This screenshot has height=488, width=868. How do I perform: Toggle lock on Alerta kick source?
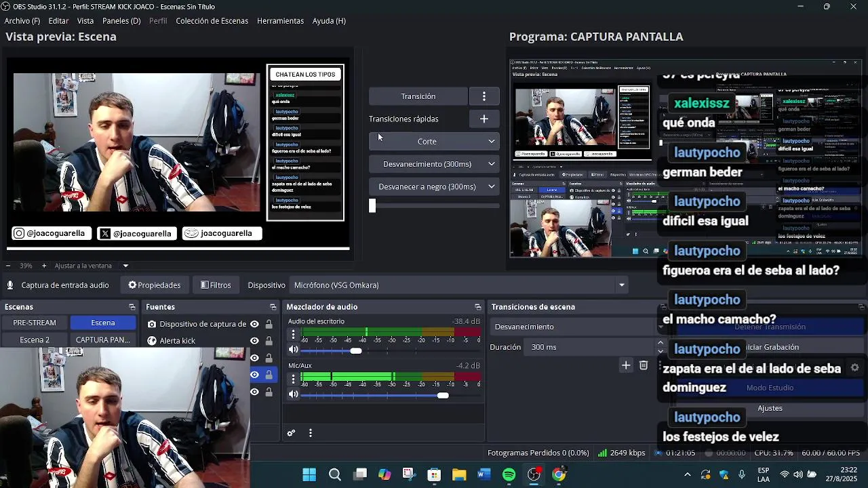point(269,341)
